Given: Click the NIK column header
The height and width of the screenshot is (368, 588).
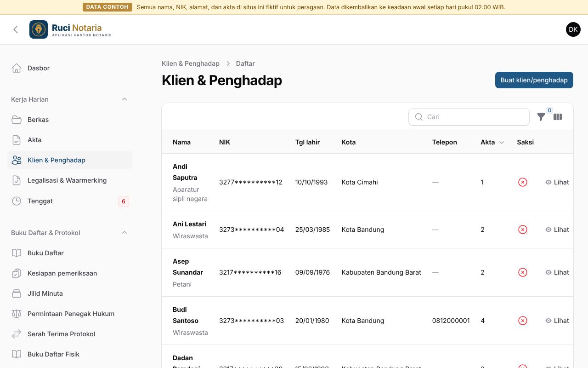Looking at the screenshot, I should point(225,142).
